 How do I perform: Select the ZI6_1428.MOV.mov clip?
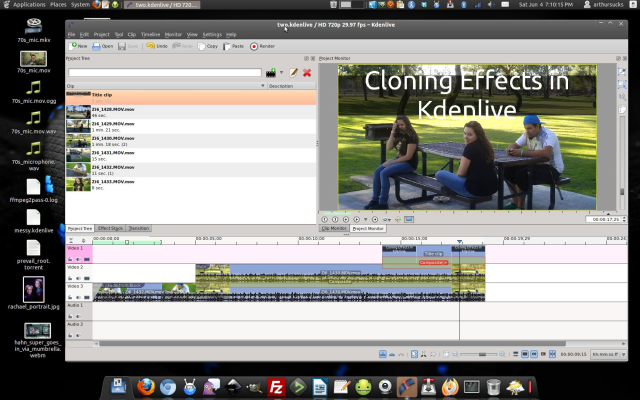pyautogui.click(x=191, y=112)
